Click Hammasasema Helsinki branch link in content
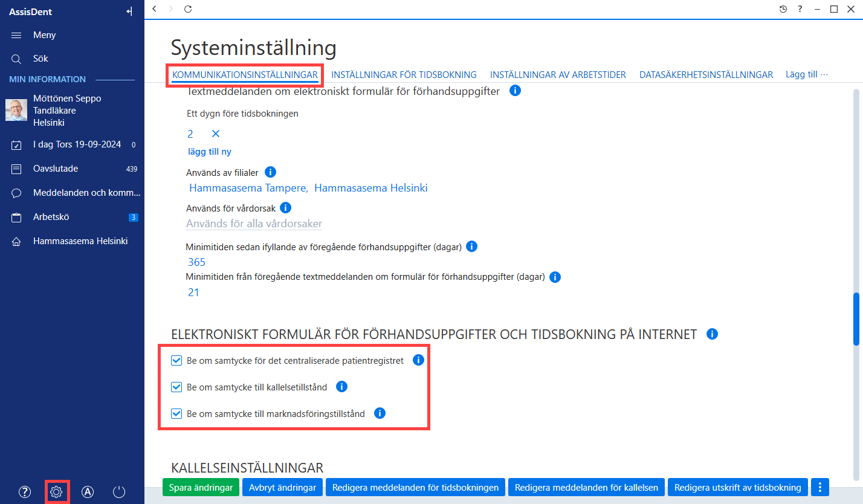Screen dimensions: 863x504 pyautogui.click(x=371, y=188)
